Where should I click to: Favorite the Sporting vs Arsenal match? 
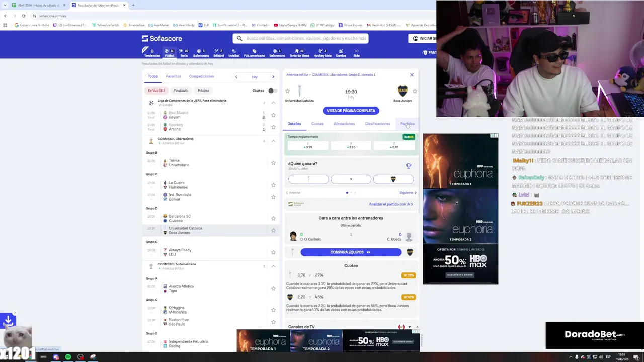point(273,127)
